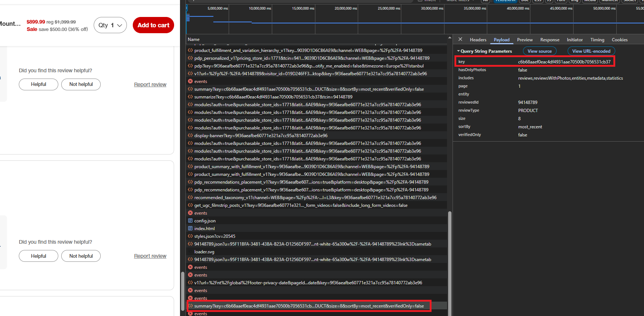Viewport: 644px width, 316px height.
Task: Click Helpful on the second review
Action: click(x=38, y=256)
